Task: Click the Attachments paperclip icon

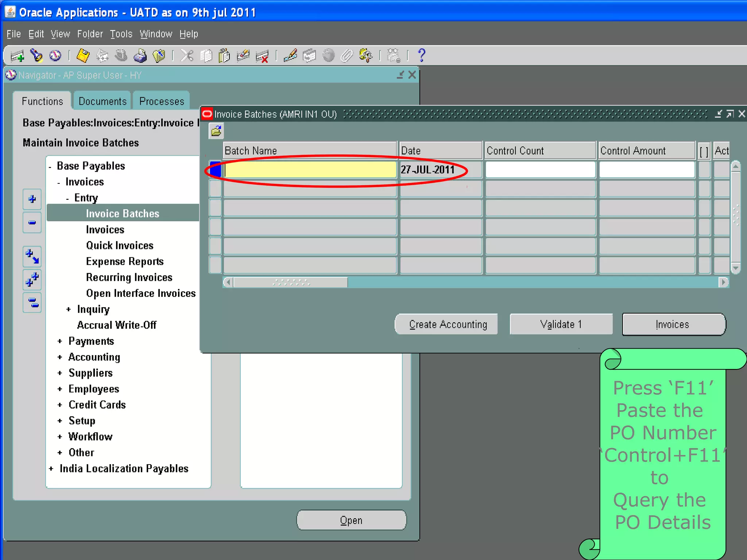Action: pos(347,56)
